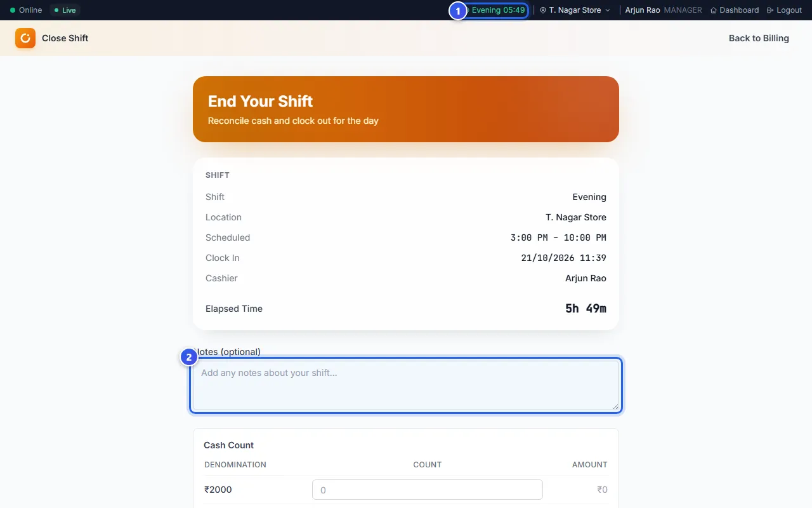Click the Close Shift page title

pos(65,38)
